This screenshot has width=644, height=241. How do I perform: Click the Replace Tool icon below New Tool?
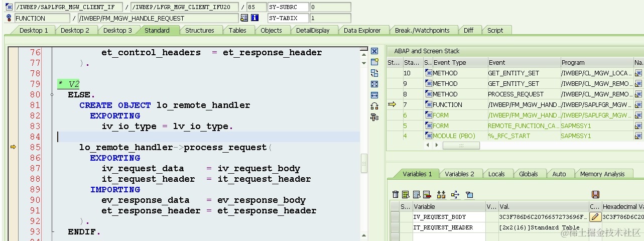pyautogui.click(x=374, y=73)
